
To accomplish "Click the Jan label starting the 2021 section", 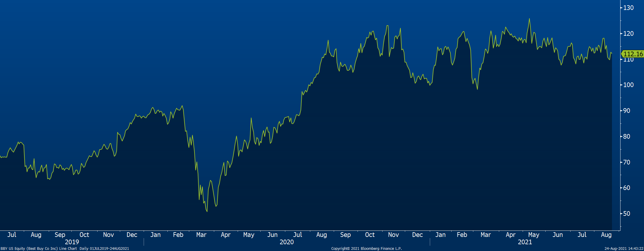I will (440, 235).
